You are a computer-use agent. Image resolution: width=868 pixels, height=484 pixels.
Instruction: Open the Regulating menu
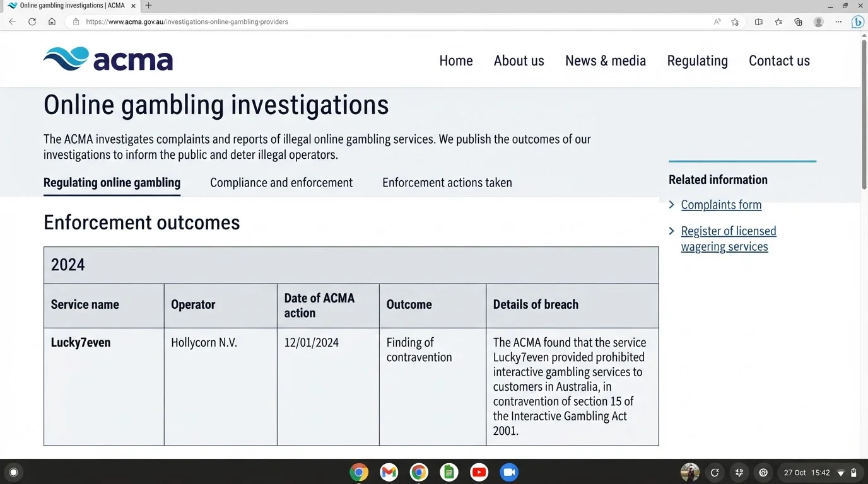pos(697,61)
